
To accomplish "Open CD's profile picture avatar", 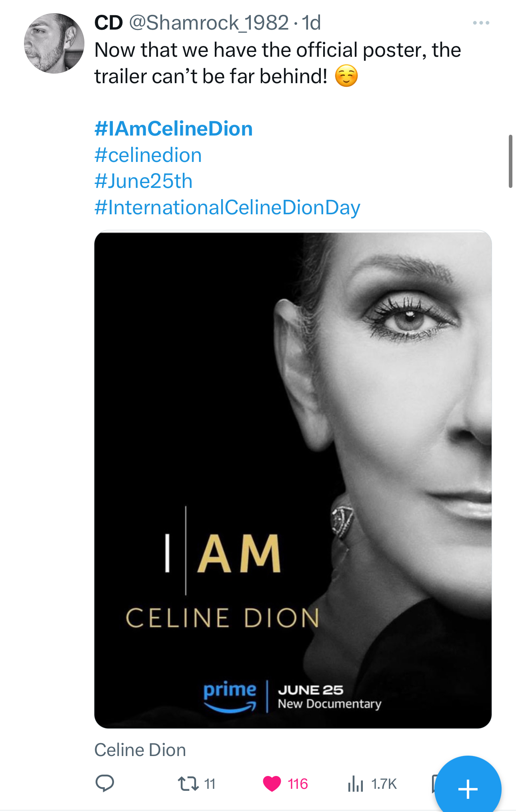I will coord(54,44).
